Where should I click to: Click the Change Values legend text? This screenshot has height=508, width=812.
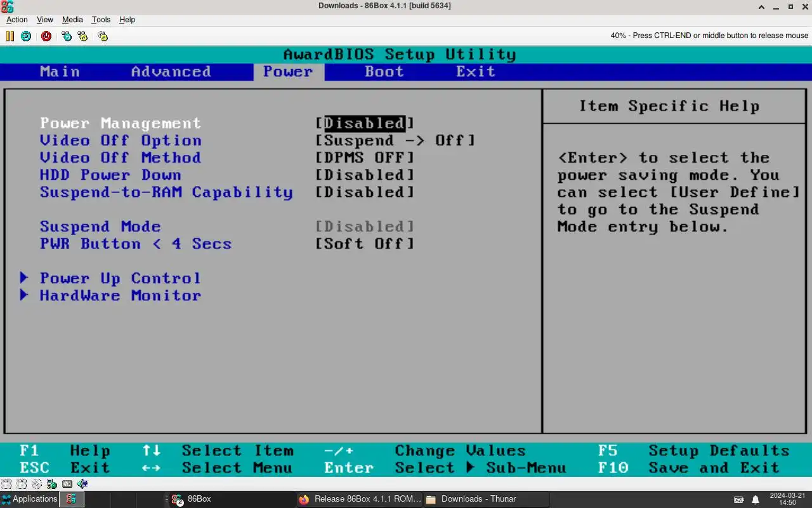tap(461, 451)
